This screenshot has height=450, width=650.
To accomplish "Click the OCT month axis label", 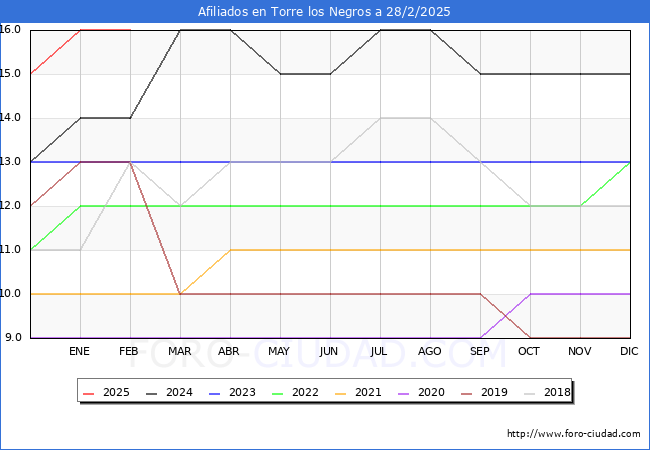I will click(x=529, y=351).
